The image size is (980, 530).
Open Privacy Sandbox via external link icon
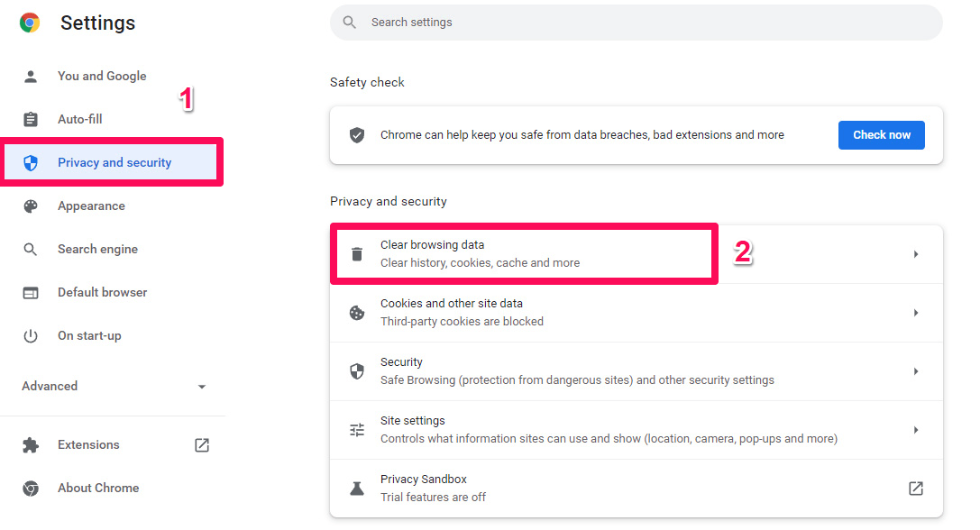tap(915, 488)
